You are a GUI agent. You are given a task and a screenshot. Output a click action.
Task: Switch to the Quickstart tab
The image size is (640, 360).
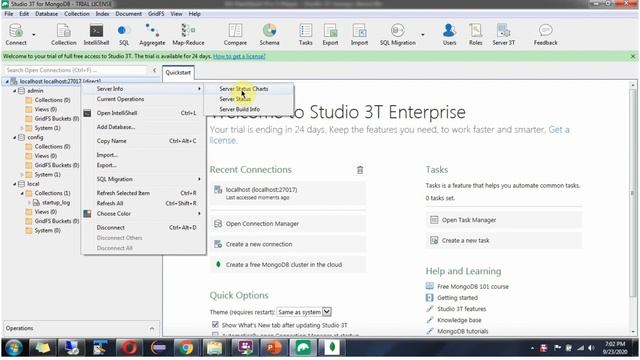coord(178,72)
